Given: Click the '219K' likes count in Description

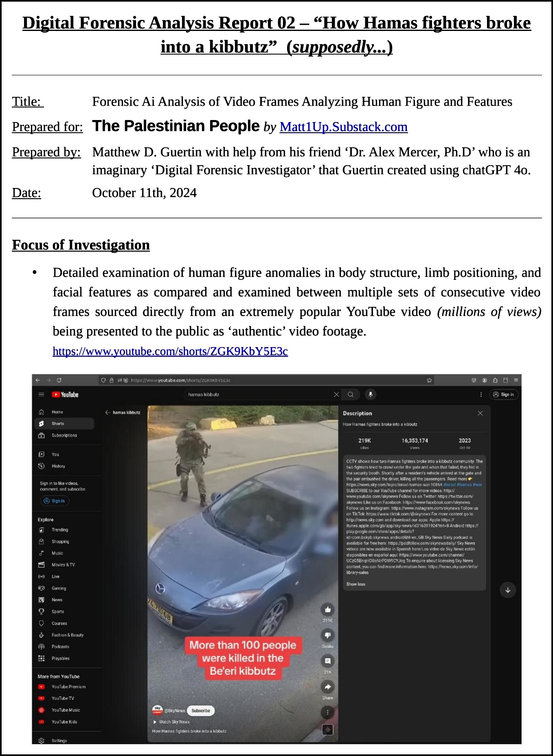Looking at the screenshot, I should pos(364,441).
